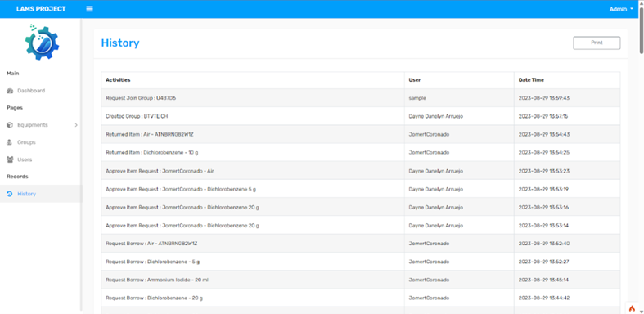Click timestamp 2023-08-29 13:52:27
644x314 pixels.
click(x=544, y=262)
